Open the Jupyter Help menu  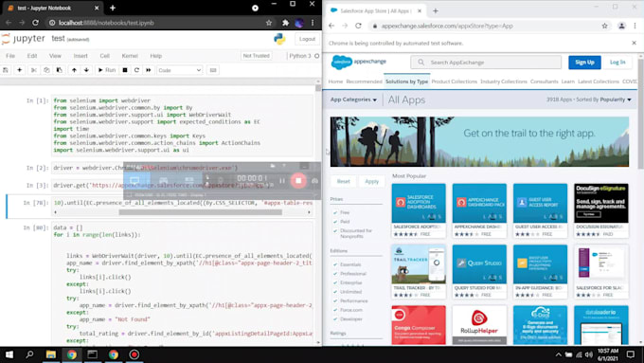point(155,56)
